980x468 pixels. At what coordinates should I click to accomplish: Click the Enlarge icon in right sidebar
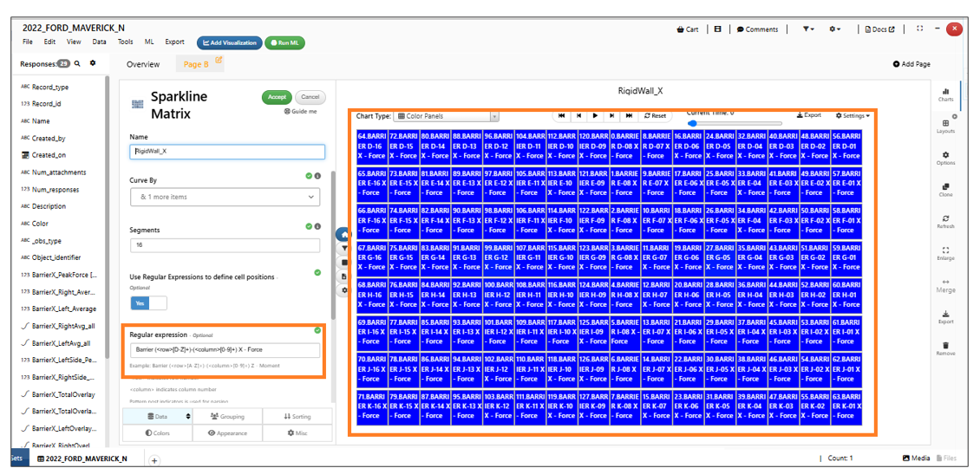tap(945, 253)
